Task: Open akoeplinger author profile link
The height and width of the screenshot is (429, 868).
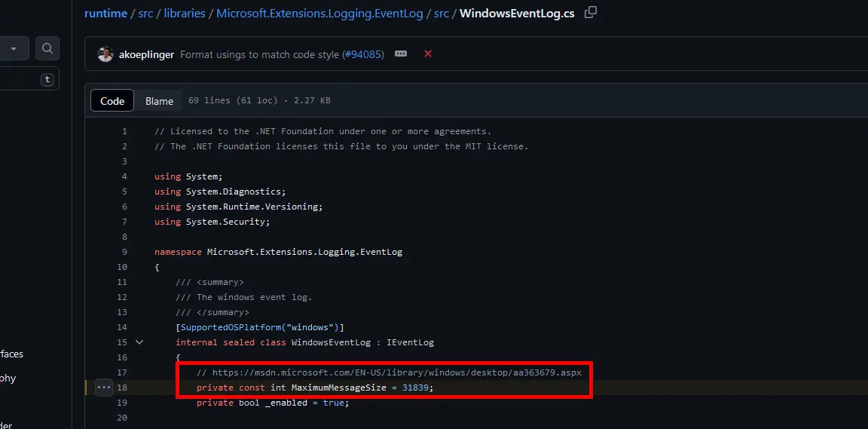Action: (146, 54)
